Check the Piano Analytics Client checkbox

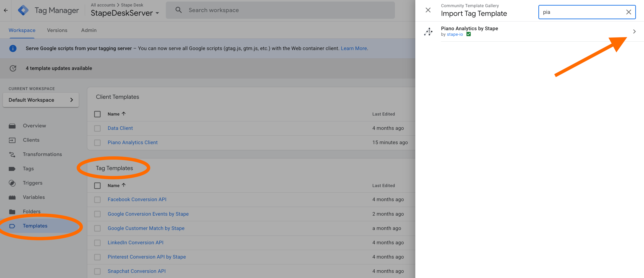[97, 143]
